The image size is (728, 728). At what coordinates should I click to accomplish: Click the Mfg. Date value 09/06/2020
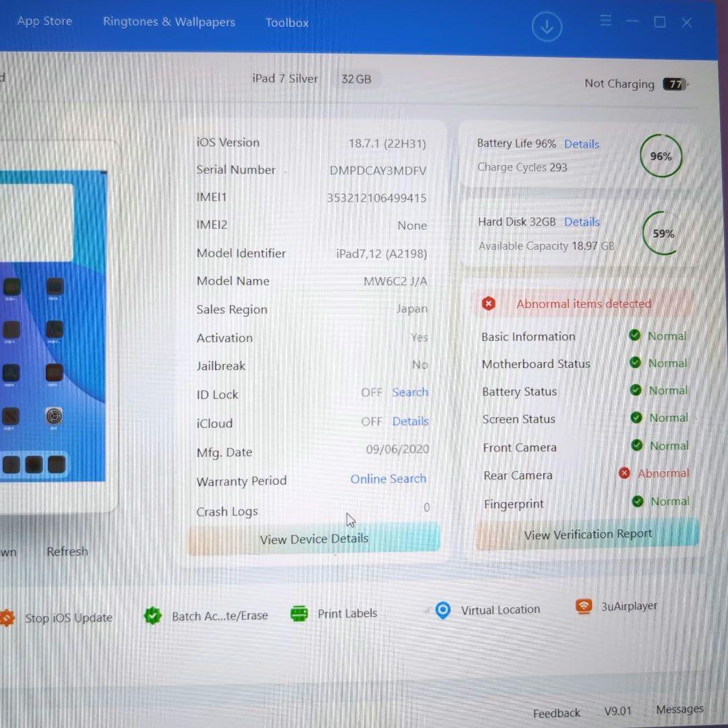pos(398,449)
